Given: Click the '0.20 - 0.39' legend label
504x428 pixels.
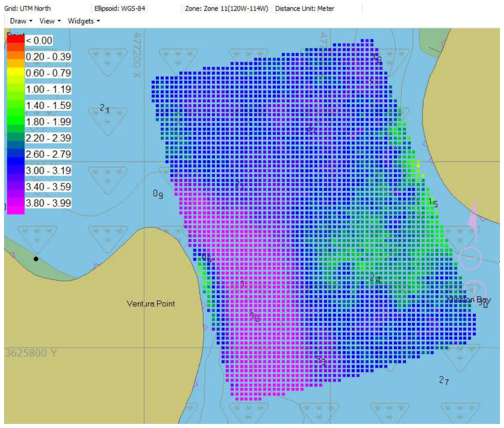Looking at the screenshot, I should pyautogui.click(x=48, y=57).
